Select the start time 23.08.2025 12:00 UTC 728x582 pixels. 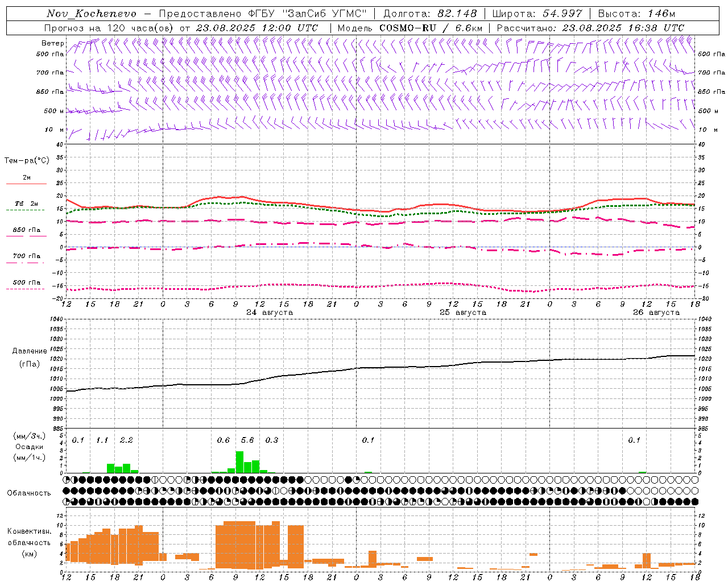point(257,28)
